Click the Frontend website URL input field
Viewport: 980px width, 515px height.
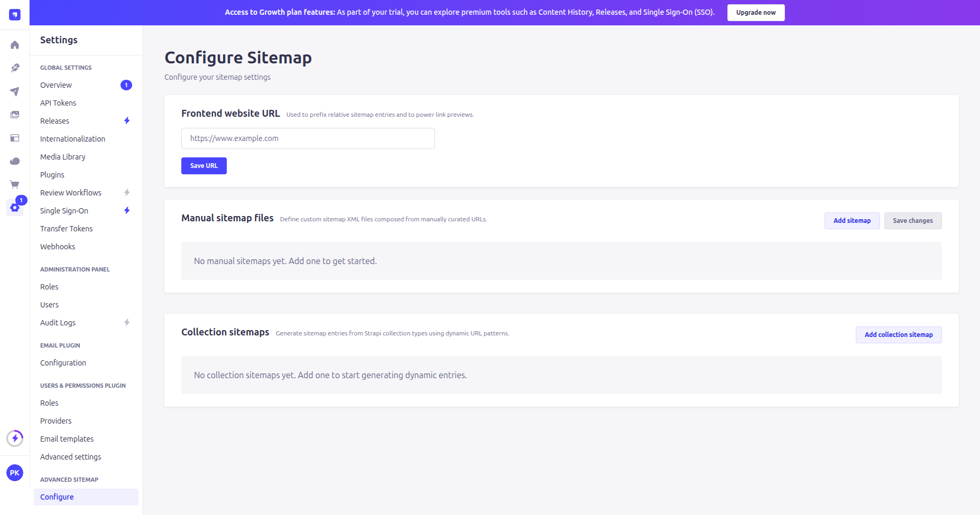tap(308, 138)
